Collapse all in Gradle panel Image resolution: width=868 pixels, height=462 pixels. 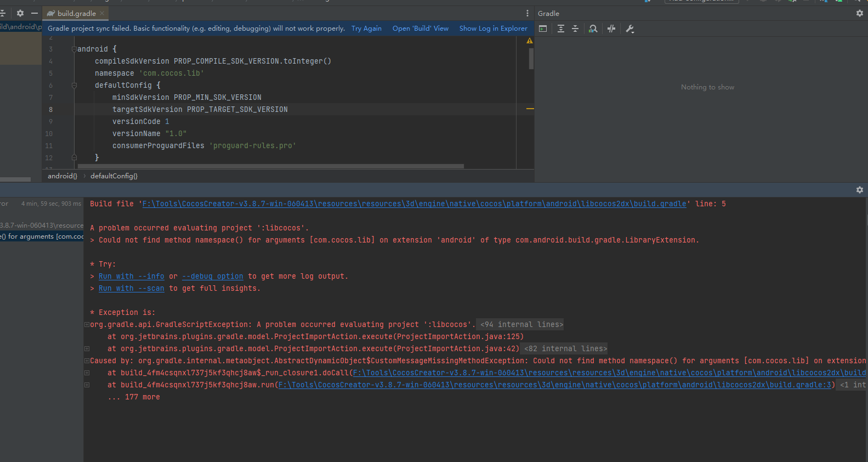pyautogui.click(x=575, y=29)
